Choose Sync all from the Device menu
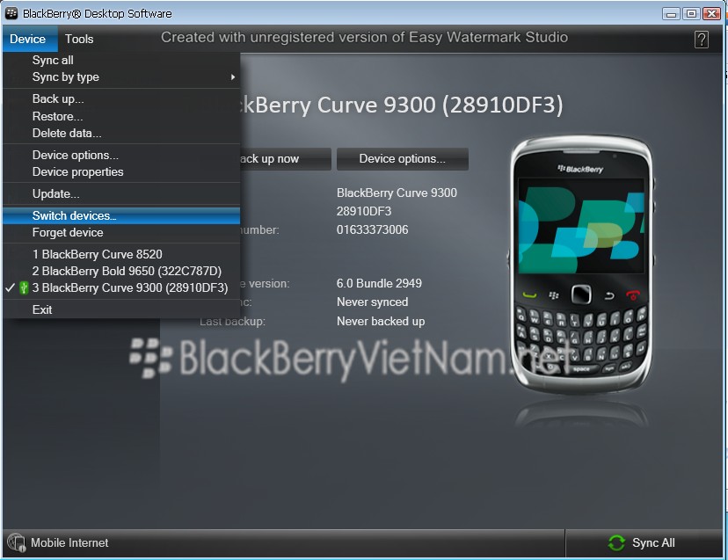The height and width of the screenshot is (560, 728). point(121,61)
